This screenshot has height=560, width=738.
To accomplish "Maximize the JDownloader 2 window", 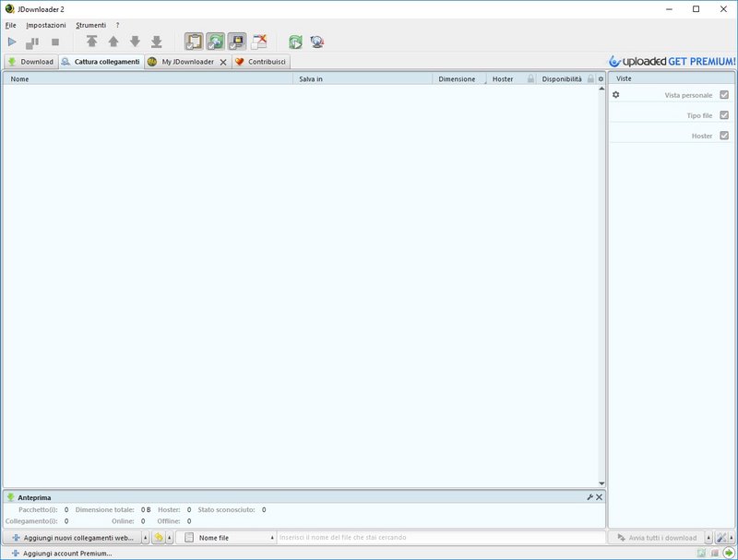I will [x=696, y=9].
